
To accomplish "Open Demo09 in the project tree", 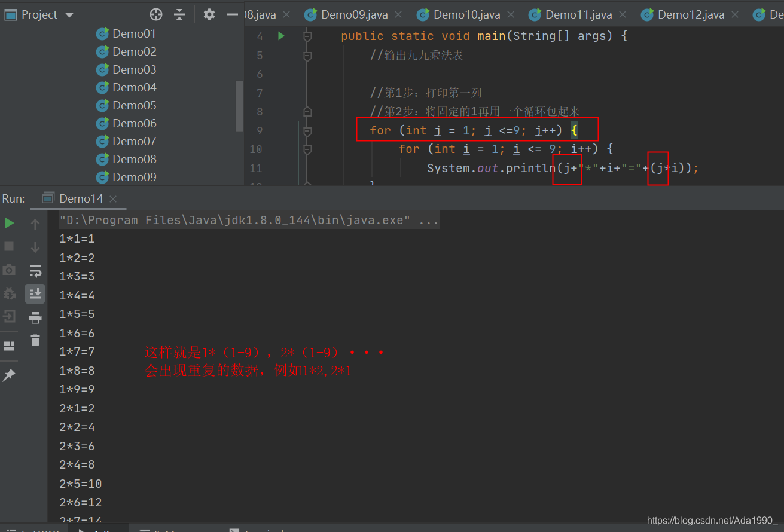I will (126, 178).
